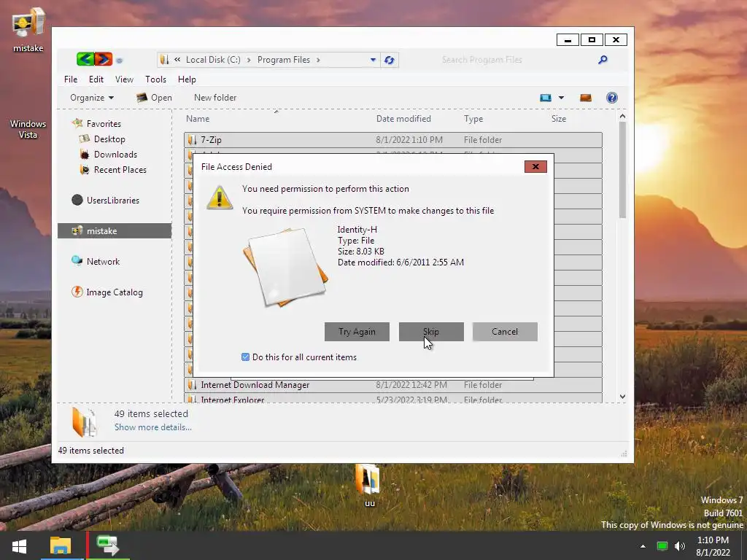Open the view options dropdown arrow
This screenshot has height=560, width=747.
(561, 98)
